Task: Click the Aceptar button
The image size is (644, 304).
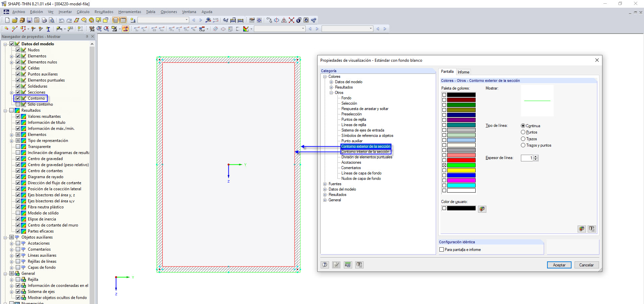Action: tap(559, 265)
